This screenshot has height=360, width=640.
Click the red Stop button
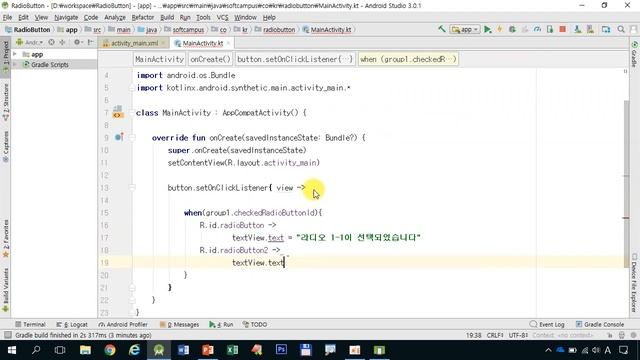click(x=562, y=29)
